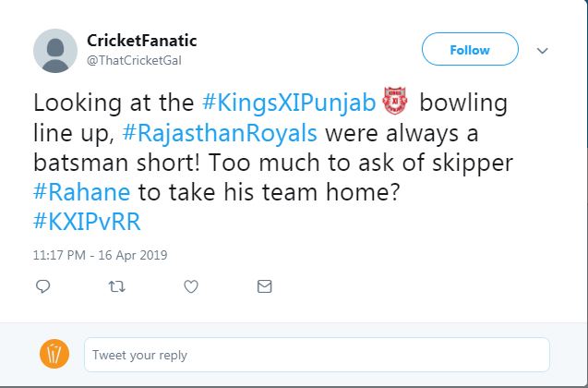588x388 pixels.
Task: Click the CricketFanatic display name
Action: click(x=140, y=41)
